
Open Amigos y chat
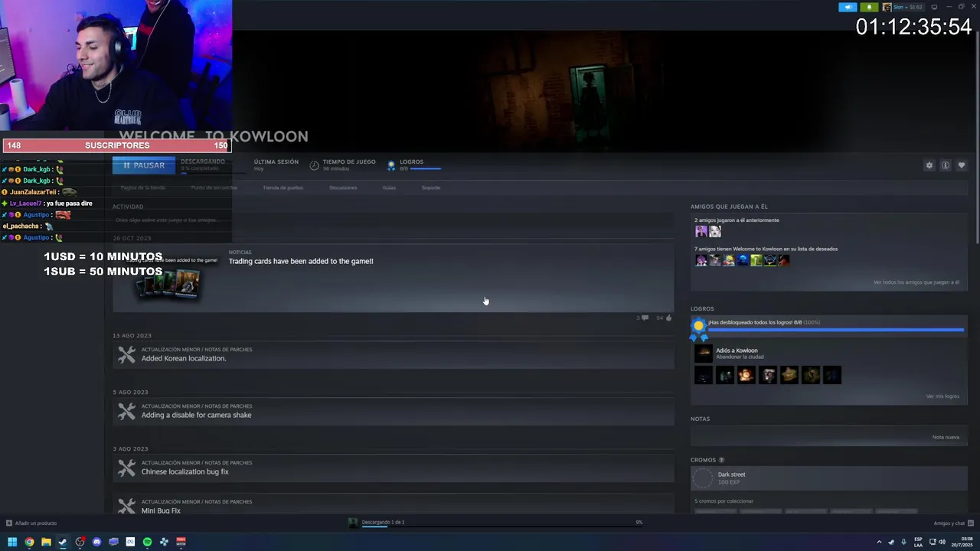(953, 523)
